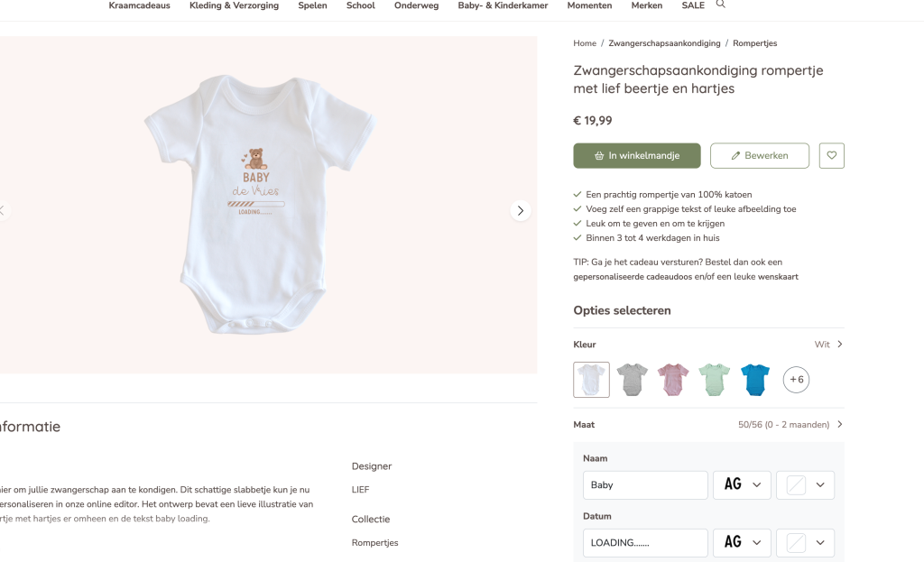924x562 pixels.
Task: Add product to wishlist heart icon
Action: coord(831,155)
